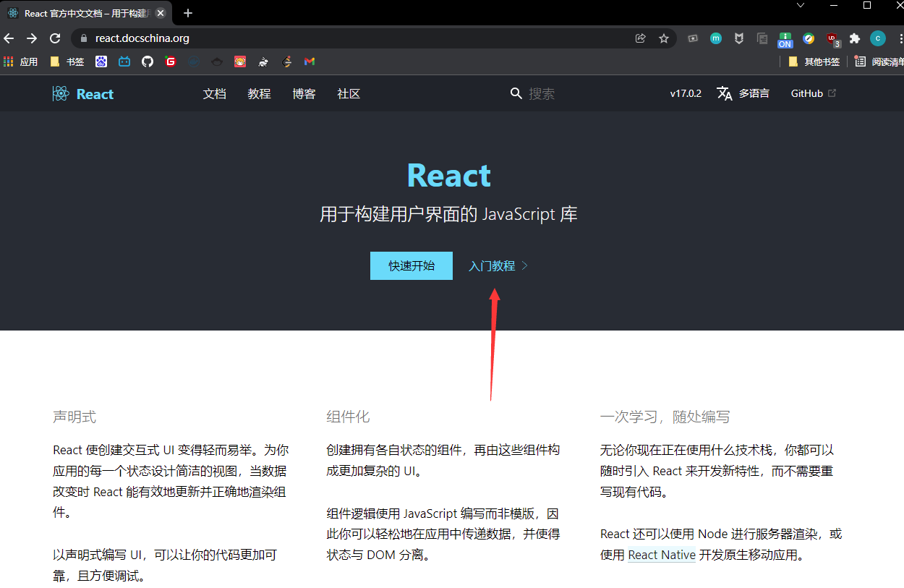Expand the 书签 bookmarks folder
This screenshot has height=588, width=904.
67,61
